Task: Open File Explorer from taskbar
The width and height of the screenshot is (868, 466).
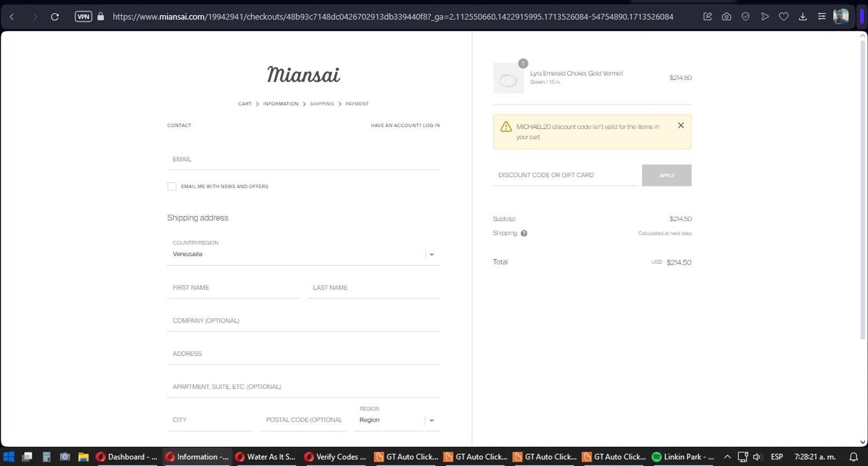Action: tap(83, 457)
